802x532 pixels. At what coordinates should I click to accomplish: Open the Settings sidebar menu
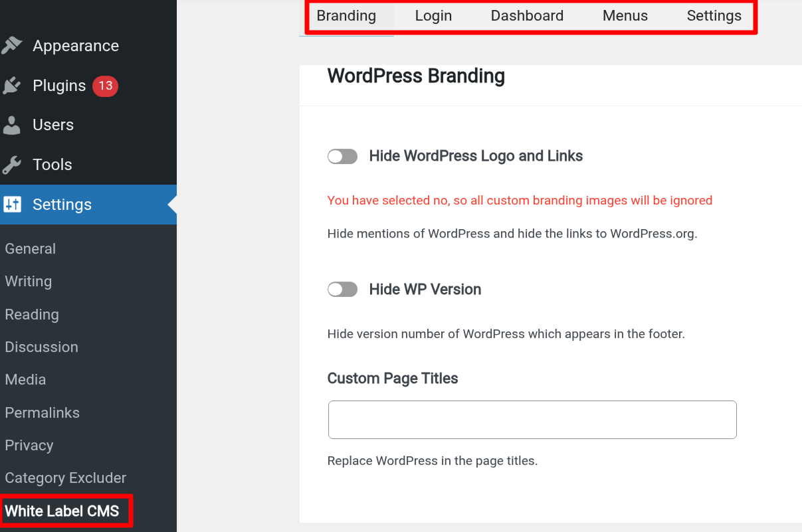click(x=88, y=205)
